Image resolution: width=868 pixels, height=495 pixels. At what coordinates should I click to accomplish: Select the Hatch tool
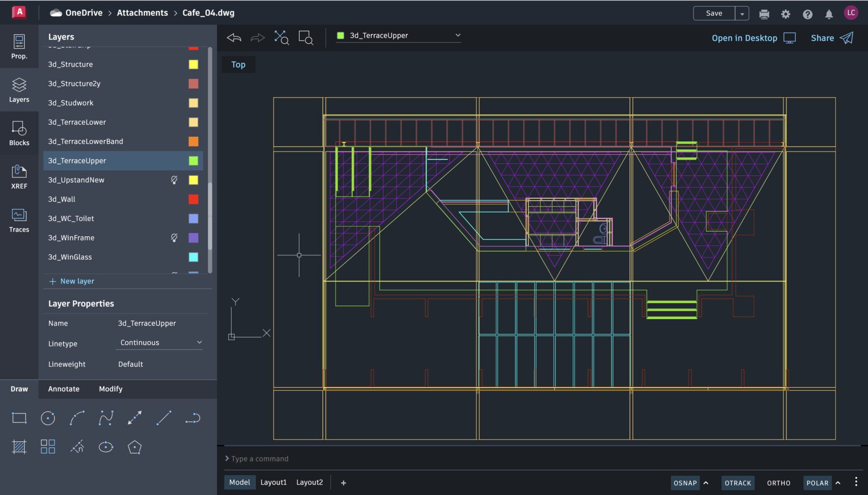pos(19,447)
